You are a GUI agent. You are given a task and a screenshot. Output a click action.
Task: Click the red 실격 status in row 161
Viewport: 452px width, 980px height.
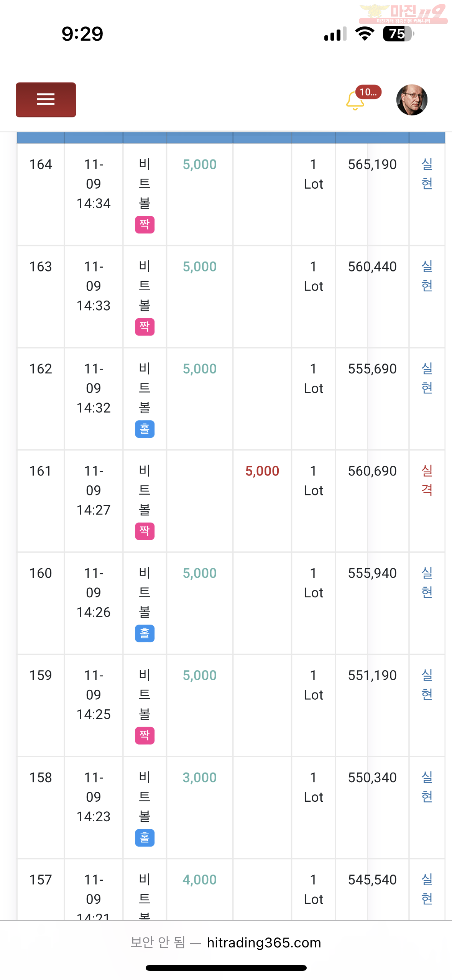(x=427, y=480)
